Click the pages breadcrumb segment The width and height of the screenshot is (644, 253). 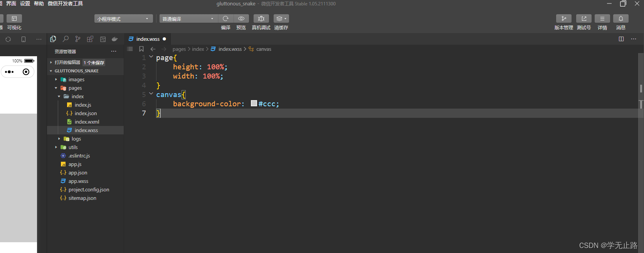[x=179, y=49]
